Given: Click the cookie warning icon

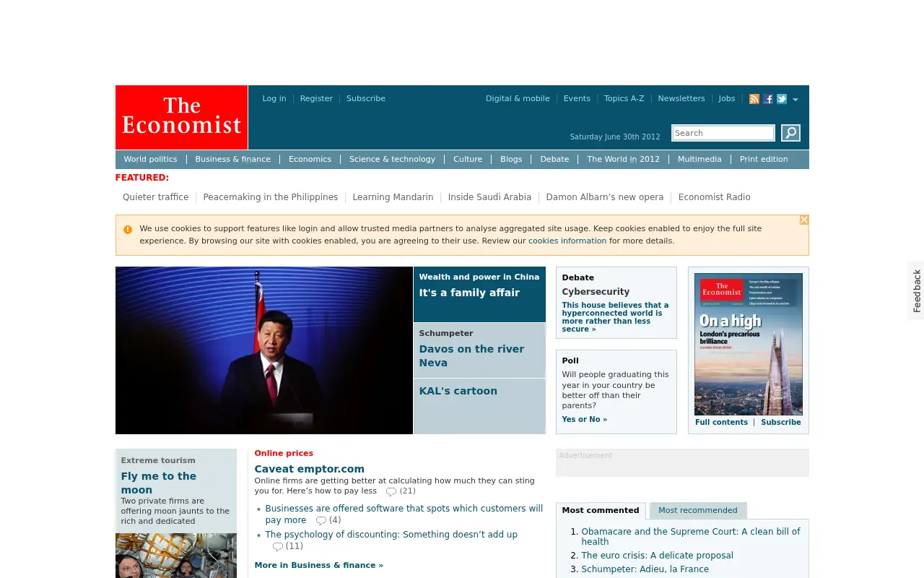Looking at the screenshot, I should point(128,230).
